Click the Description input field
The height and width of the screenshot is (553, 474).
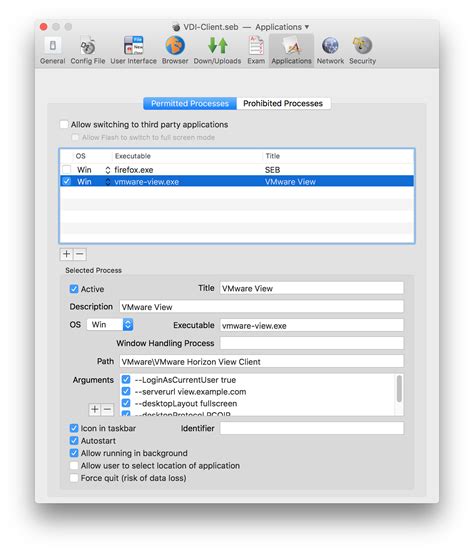tap(261, 307)
